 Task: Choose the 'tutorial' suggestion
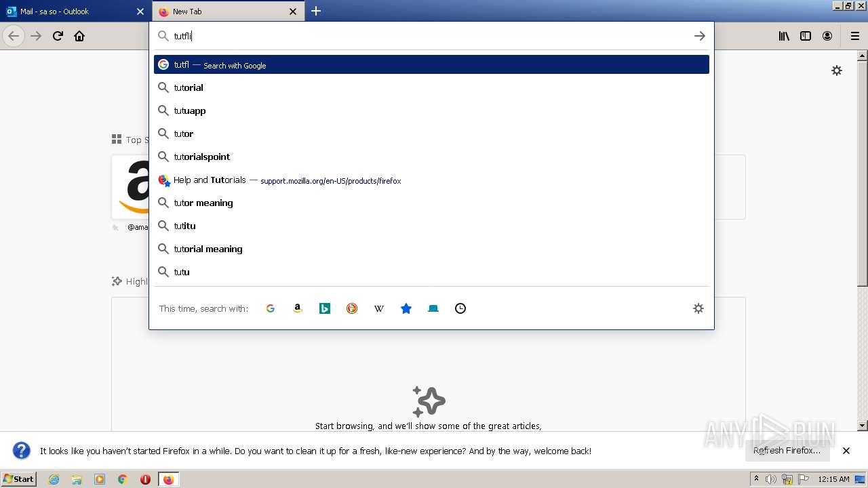pyautogui.click(x=431, y=87)
